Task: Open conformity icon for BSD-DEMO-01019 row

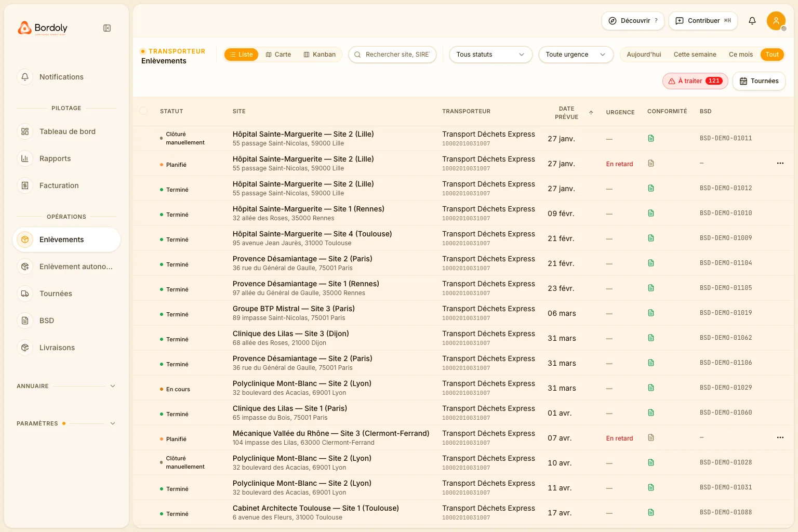Action: coord(651,313)
